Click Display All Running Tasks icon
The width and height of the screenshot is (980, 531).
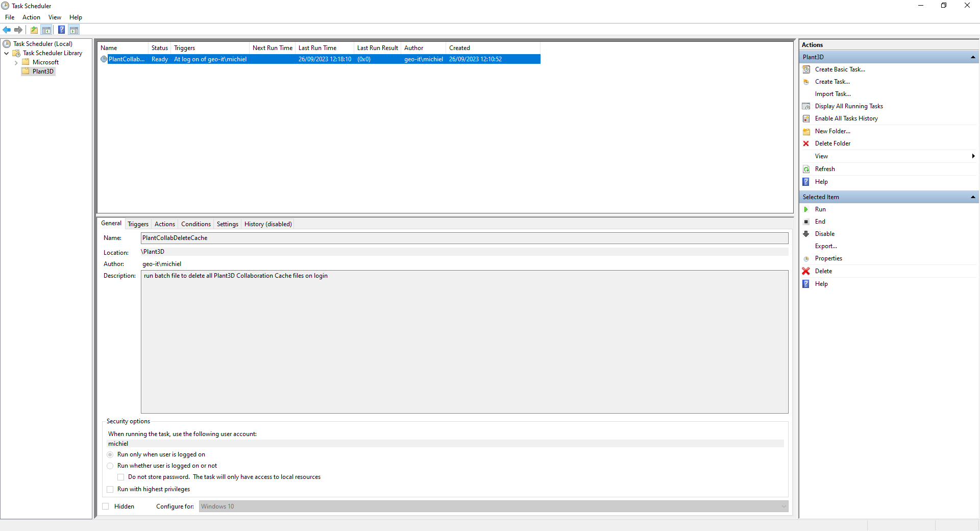pyautogui.click(x=806, y=106)
